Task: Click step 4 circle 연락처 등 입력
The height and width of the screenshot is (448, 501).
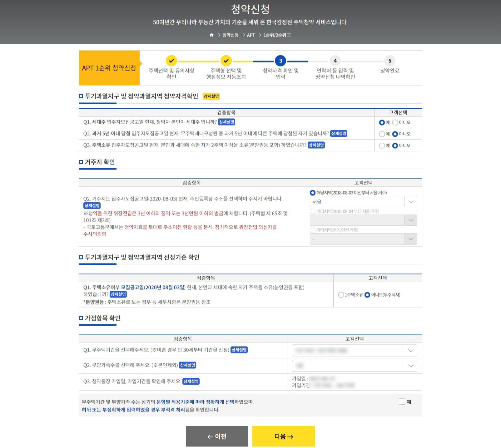Action: click(x=335, y=61)
